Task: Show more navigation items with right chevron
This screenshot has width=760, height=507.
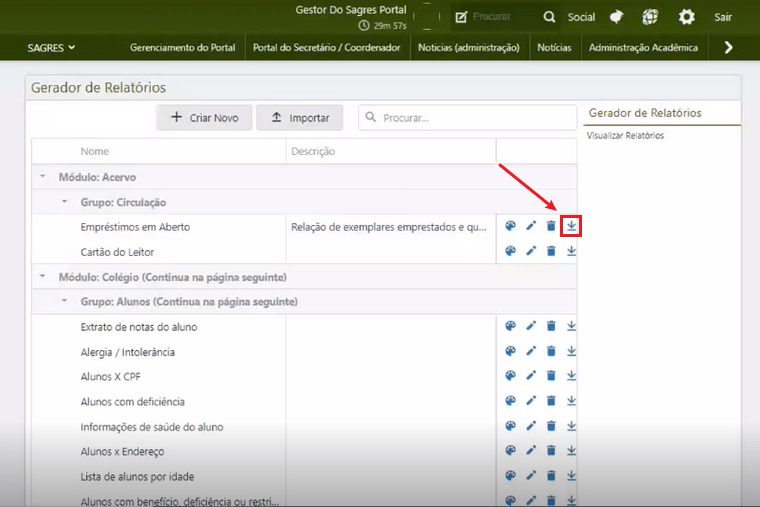Action: click(728, 47)
